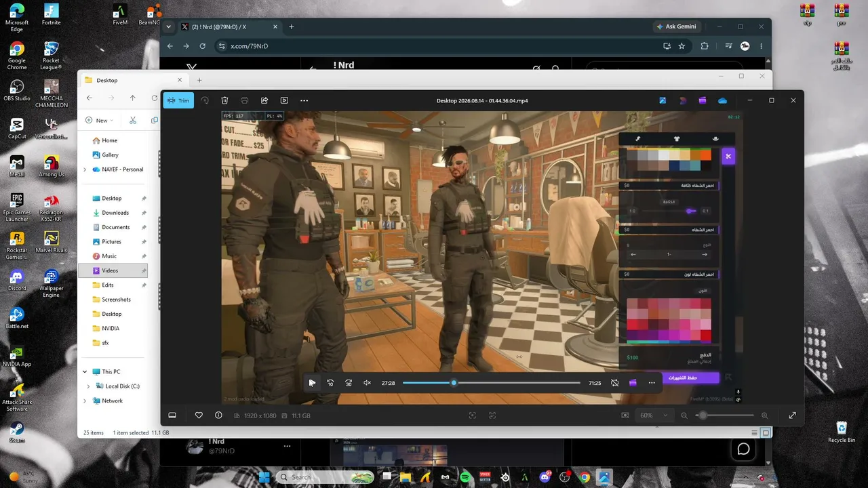Unmute the video volume
The height and width of the screenshot is (488, 868).
coord(367,383)
